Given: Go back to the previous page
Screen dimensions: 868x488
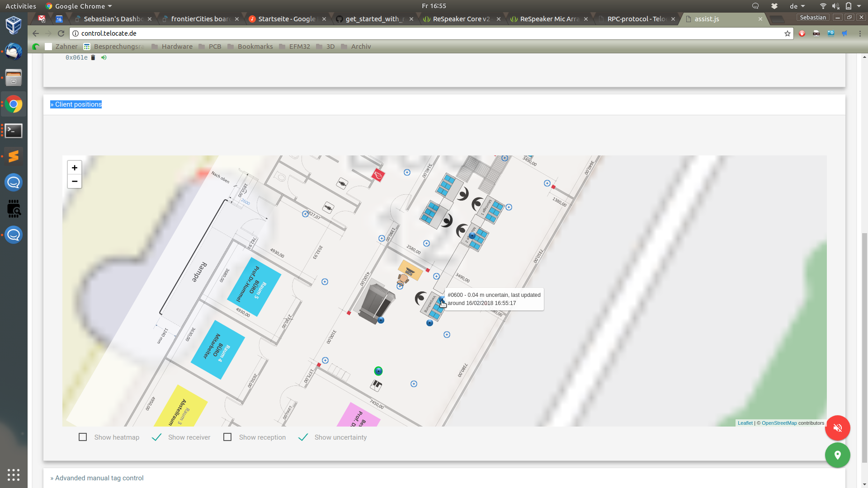Looking at the screenshot, I should coord(35,33).
